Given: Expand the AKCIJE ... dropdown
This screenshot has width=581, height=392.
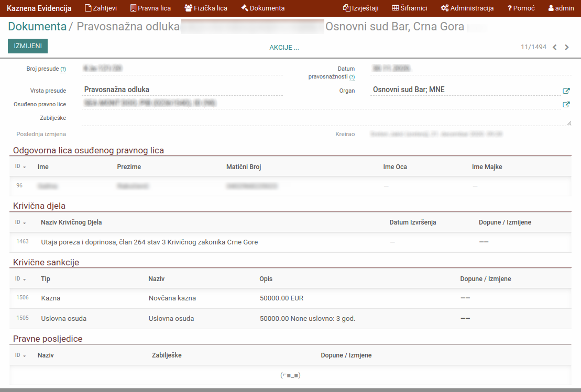Looking at the screenshot, I should tap(284, 48).
